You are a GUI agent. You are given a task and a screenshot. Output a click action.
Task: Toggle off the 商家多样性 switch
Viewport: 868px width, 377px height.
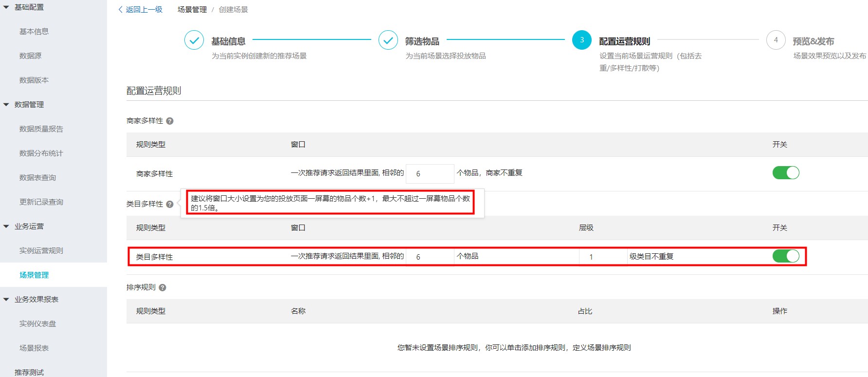click(786, 173)
